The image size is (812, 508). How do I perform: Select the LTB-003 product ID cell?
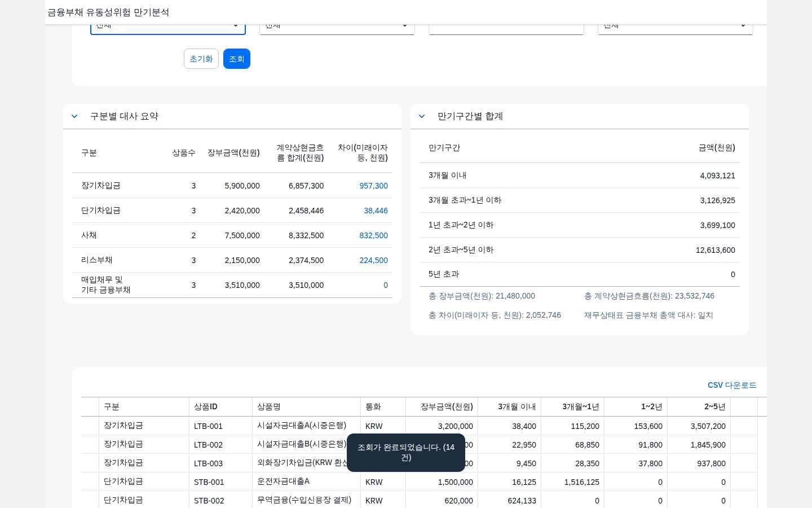pos(221,463)
